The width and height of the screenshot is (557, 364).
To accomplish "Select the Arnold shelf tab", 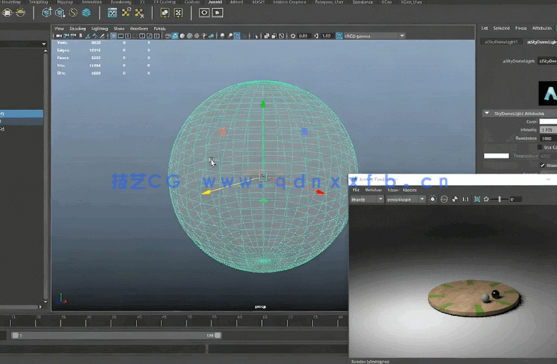I will click(215, 2).
